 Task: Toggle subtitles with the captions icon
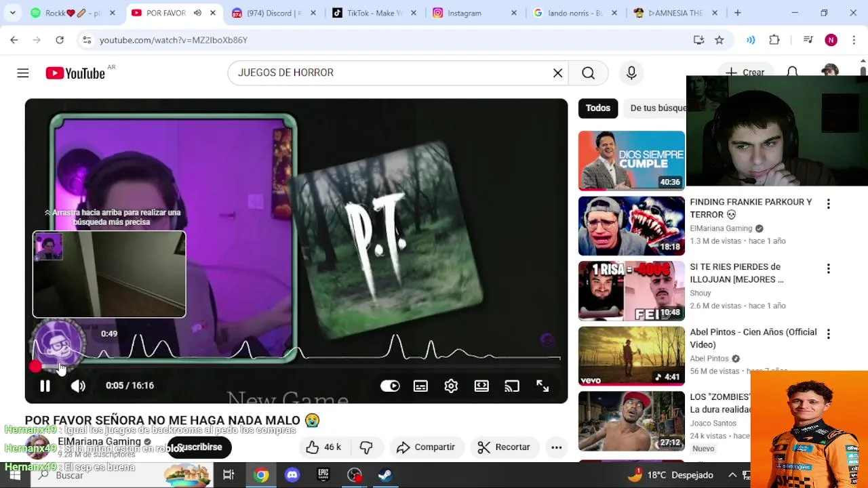click(420, 386)
